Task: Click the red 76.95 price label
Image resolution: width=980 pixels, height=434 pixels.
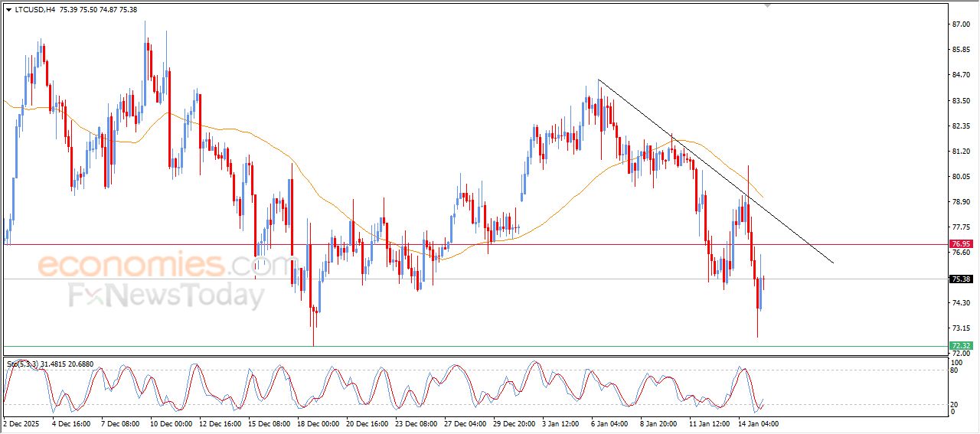Action: [x=960, y=245]
